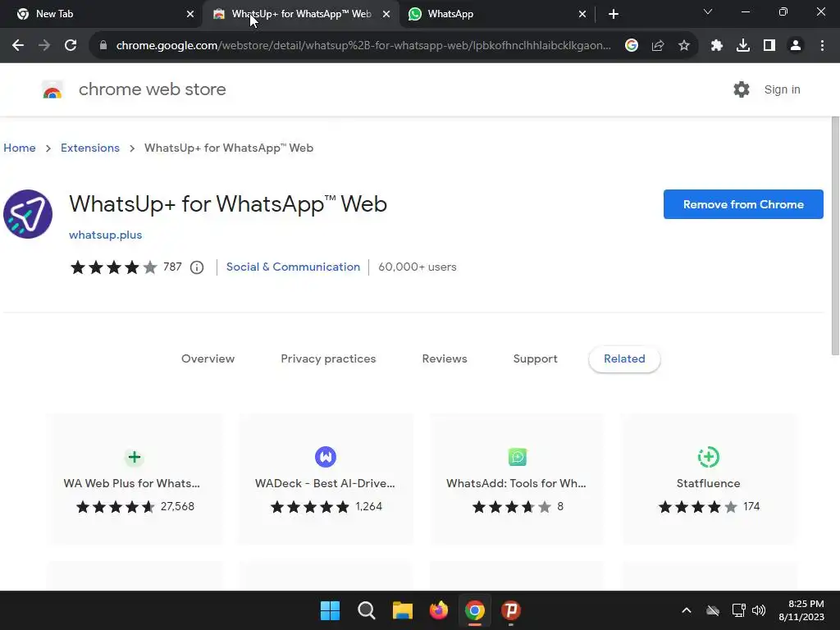Click the Chrome taskbar icon

point(475,610)
